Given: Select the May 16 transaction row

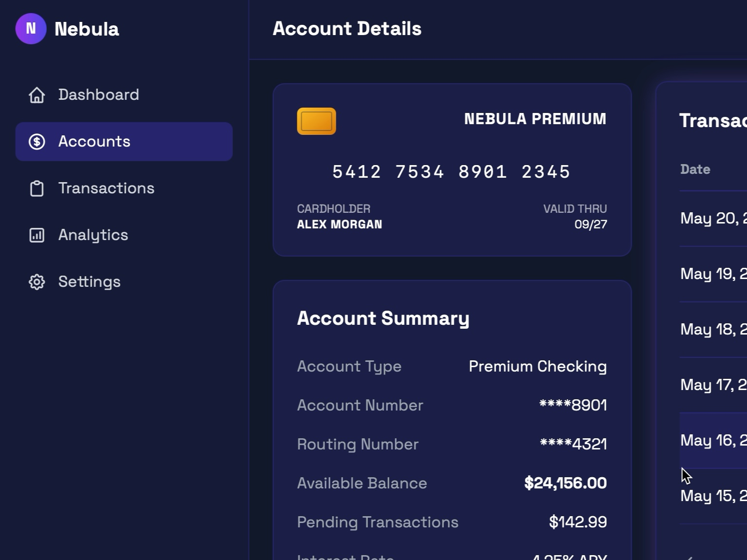Looking at the screenshot, I should (x=711, y=440).
